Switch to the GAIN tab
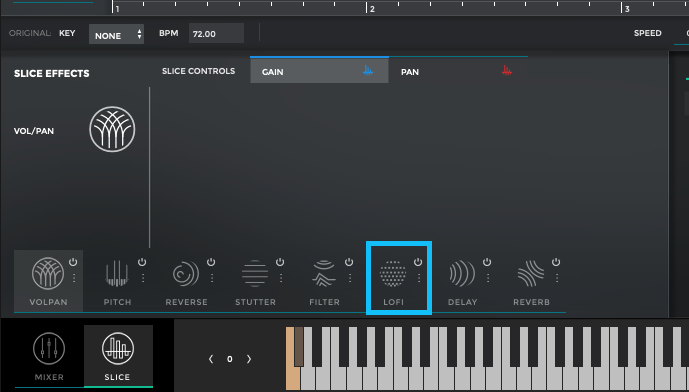Viewport: 689px width, 392px height. [319, 70]
